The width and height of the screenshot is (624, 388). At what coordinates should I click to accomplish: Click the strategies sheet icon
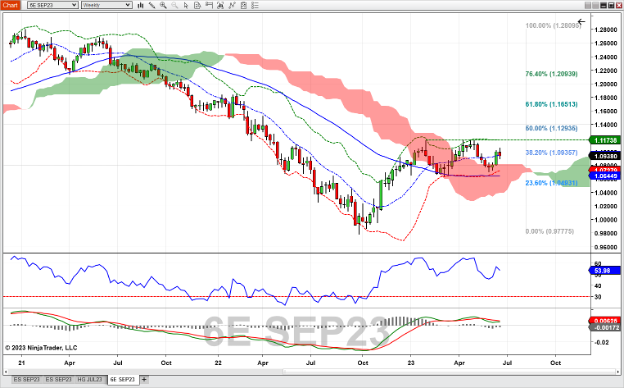(x=244, y=5)
